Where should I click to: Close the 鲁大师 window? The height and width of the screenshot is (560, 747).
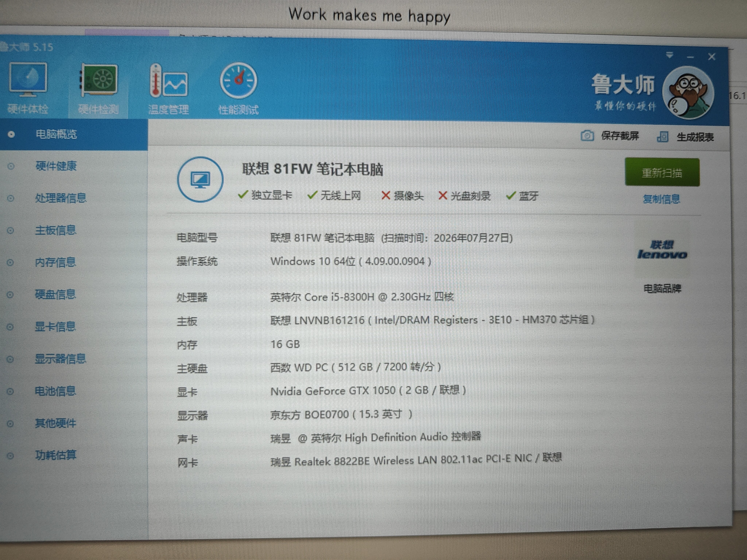point(712,57)
